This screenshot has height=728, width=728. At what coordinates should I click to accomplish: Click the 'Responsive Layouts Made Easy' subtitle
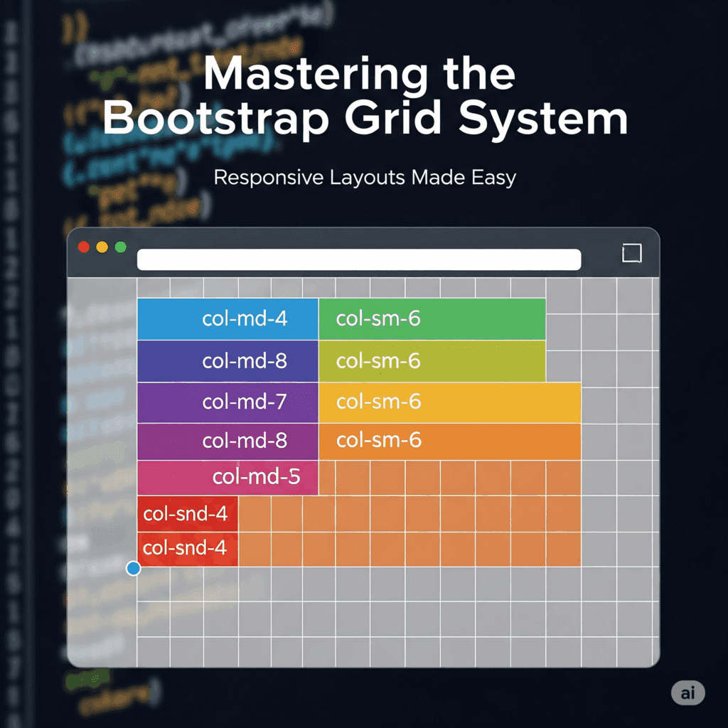tap(365, 177)
